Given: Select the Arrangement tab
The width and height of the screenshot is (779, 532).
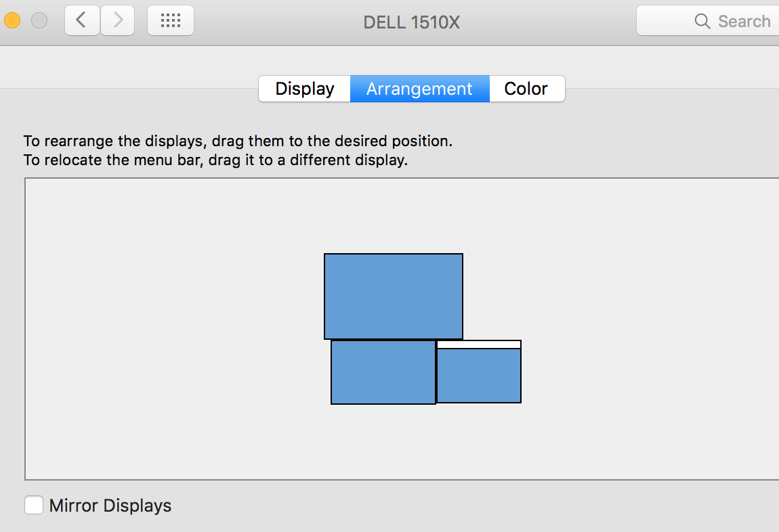Looking at the screenshot, I should click(419, 89).
